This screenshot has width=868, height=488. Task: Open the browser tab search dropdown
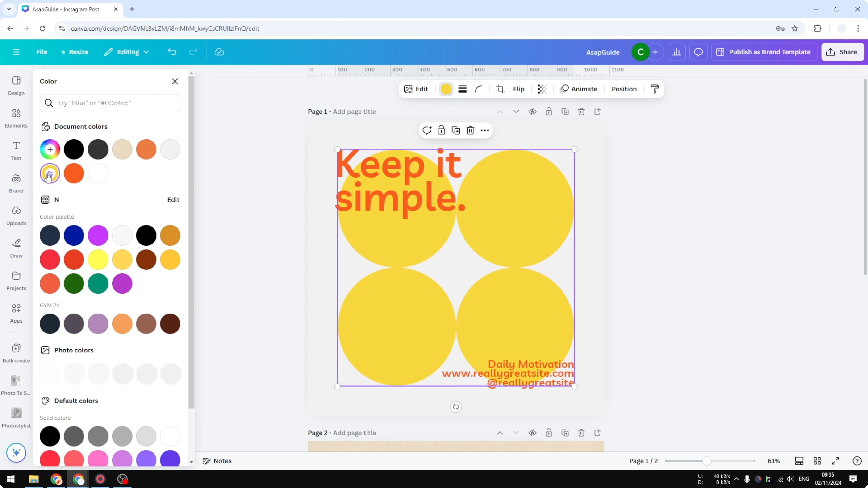click(9, 9)
